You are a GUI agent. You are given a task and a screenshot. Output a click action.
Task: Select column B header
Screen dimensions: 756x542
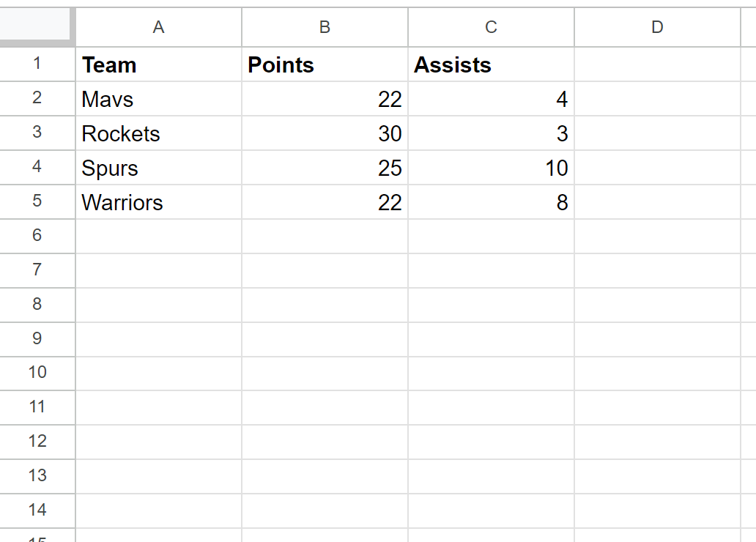click(325, 27)
